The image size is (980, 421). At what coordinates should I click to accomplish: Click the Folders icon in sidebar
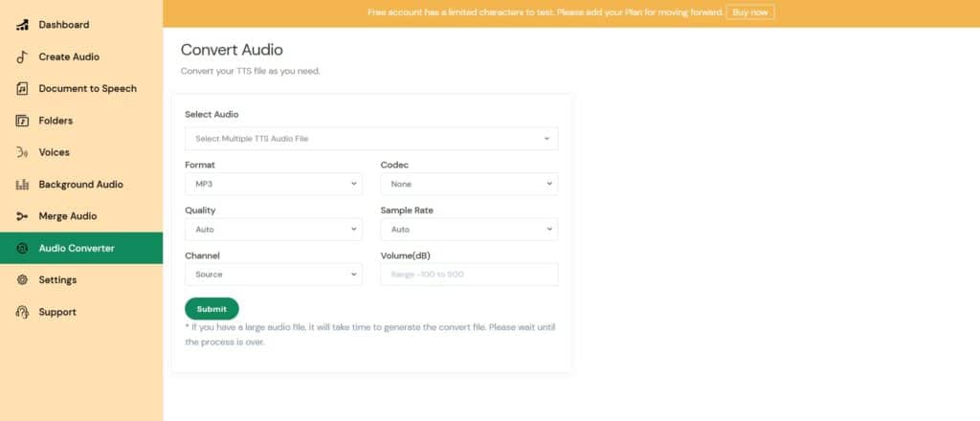pos(22,121)
